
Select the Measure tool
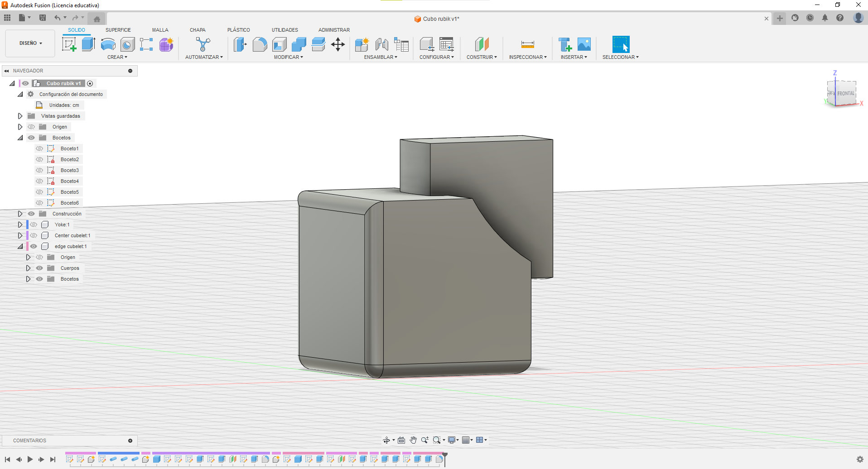[528, 44]
